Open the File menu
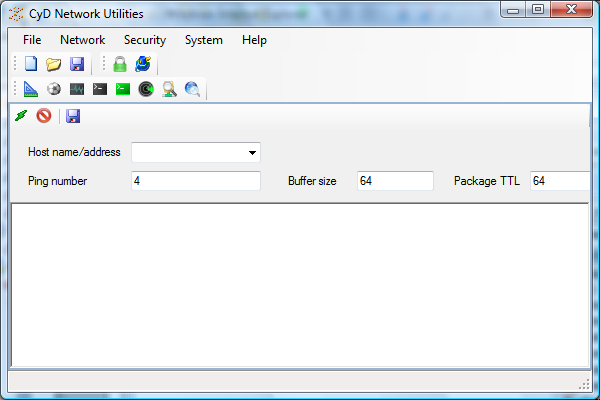The image size is (600, 400). point(32,40)
